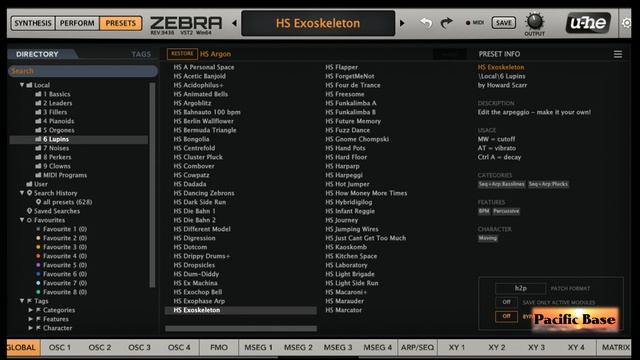Select the 9 Clowns folder

pyautogui.click(x=57, y=166)
